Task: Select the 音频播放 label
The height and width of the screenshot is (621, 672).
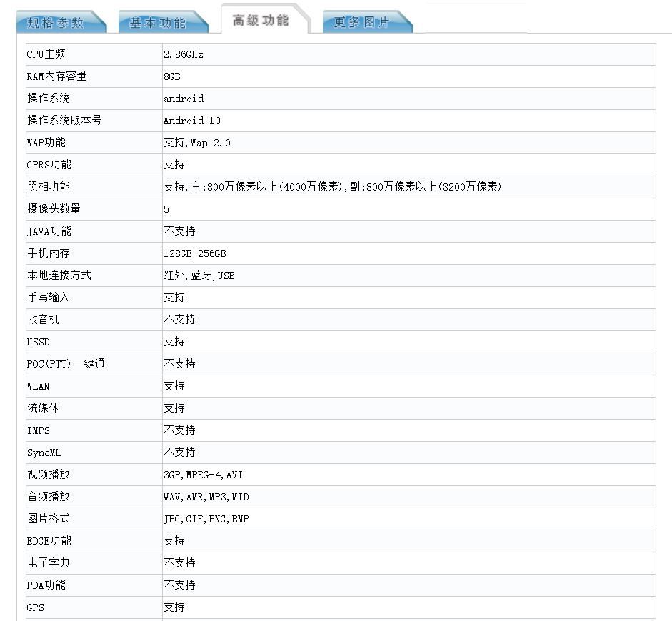Action: [x=49, y=497]
